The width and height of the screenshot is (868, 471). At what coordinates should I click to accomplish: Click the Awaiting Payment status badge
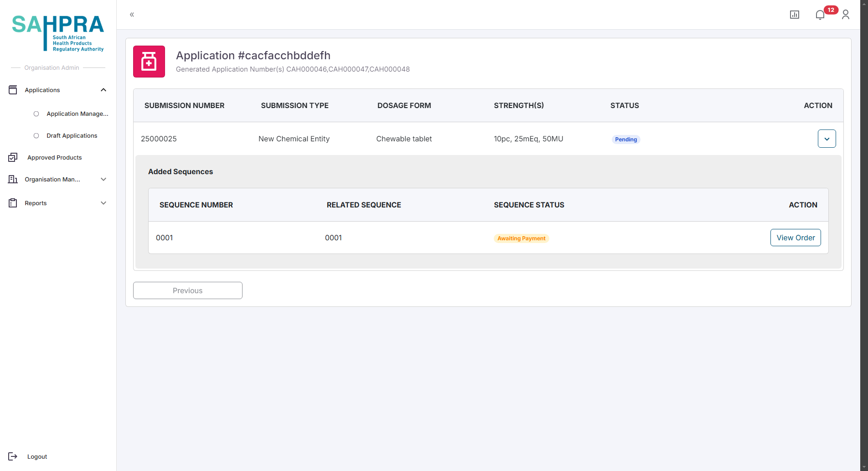coord(521,238)
